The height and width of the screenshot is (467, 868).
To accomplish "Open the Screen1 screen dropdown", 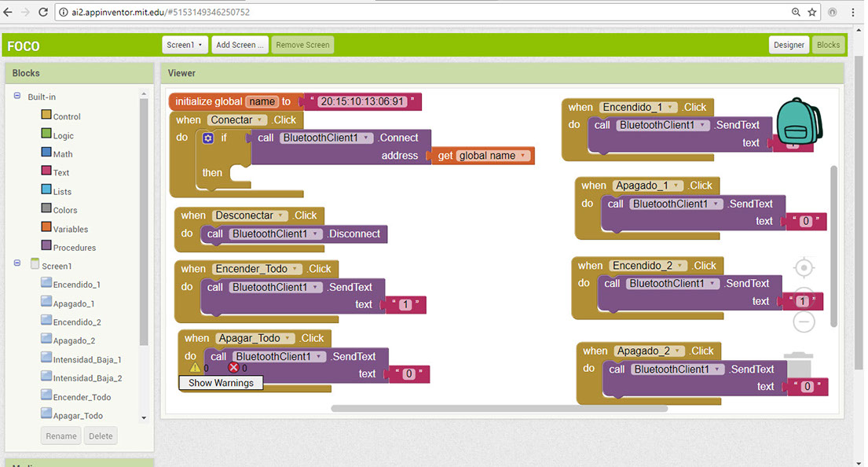I will click(x=185, y=45).
